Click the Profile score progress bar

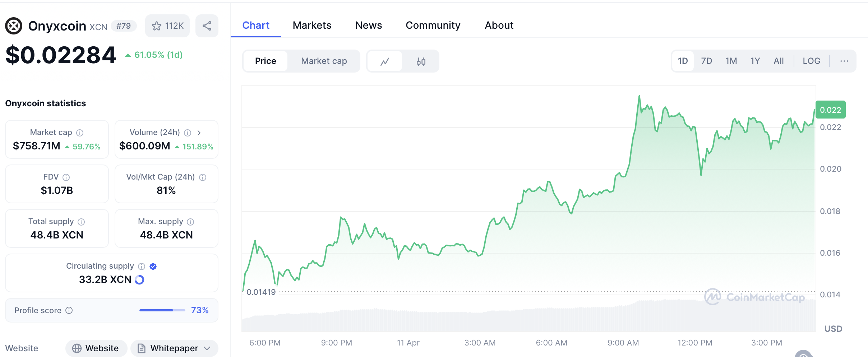pyautogui.click(x=162, y=310)
